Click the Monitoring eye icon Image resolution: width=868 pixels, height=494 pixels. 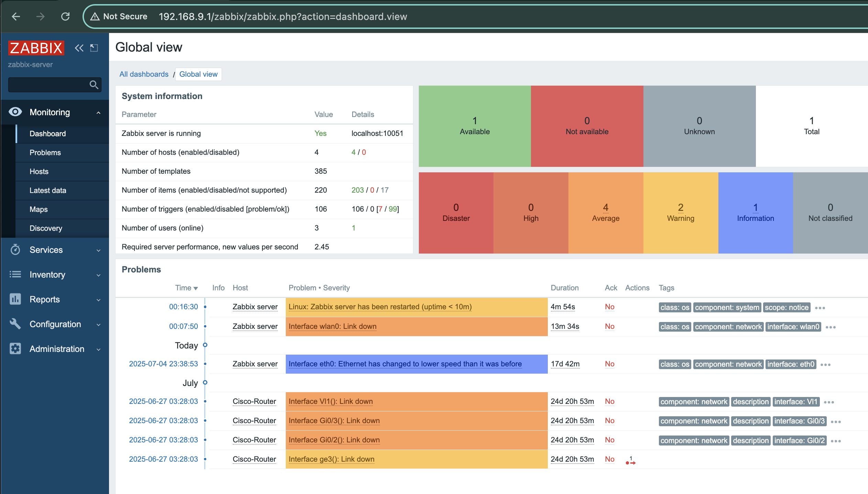point(15,112)
